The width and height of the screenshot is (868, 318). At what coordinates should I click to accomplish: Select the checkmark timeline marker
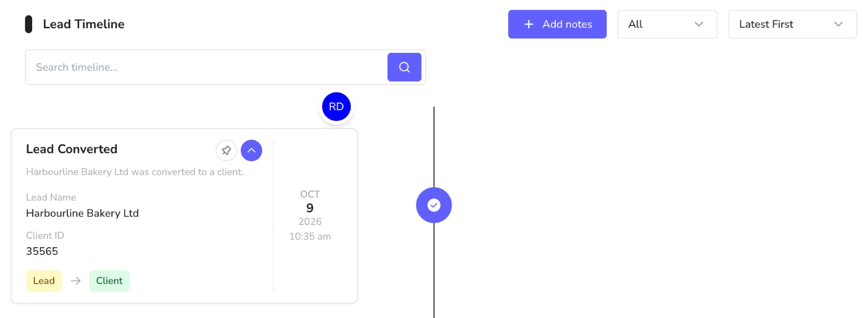click(x=434, y=206)
